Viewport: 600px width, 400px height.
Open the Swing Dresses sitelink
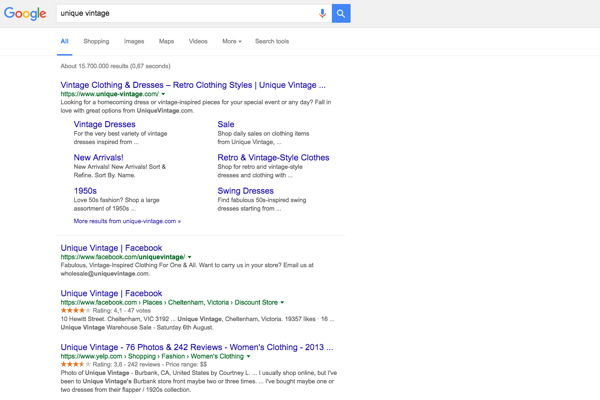coord(246,191)
